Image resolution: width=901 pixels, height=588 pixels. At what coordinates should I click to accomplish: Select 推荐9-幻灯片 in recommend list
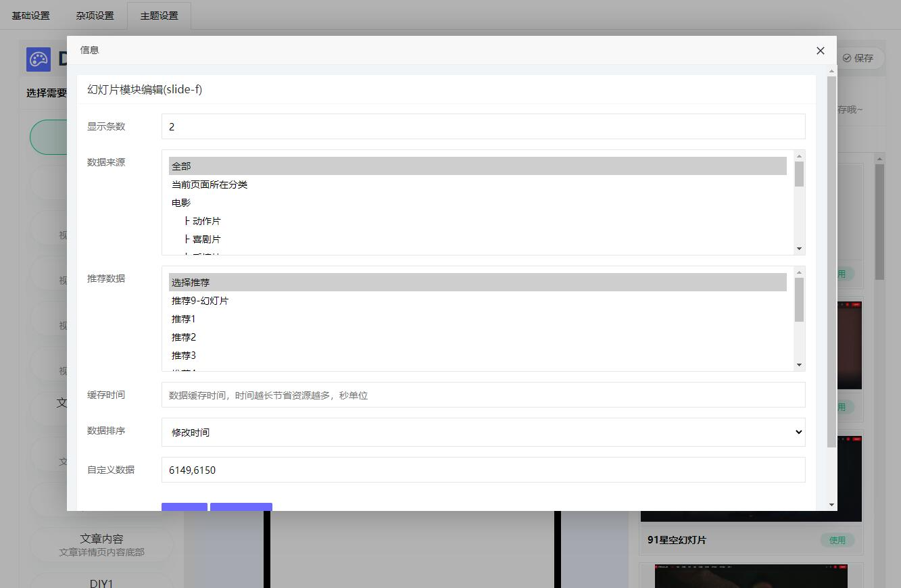200,301
